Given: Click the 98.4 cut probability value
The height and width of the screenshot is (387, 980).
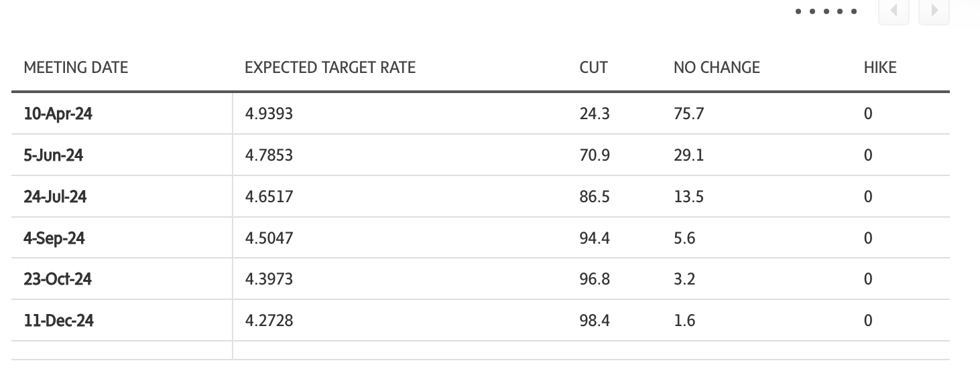Looking at the screenshot, I should click(595, 321).
